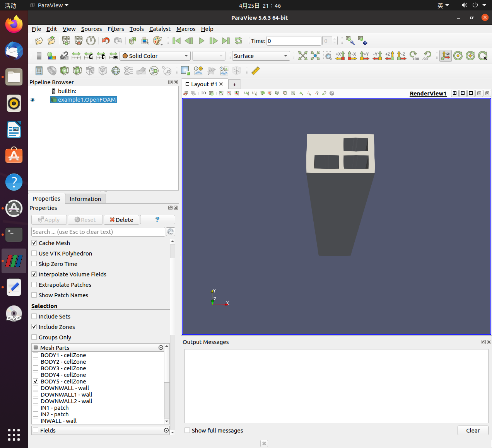Open the Solid Color coloring dropdown
This screenshot has height=448, width=492.
[x=155, y=56]
